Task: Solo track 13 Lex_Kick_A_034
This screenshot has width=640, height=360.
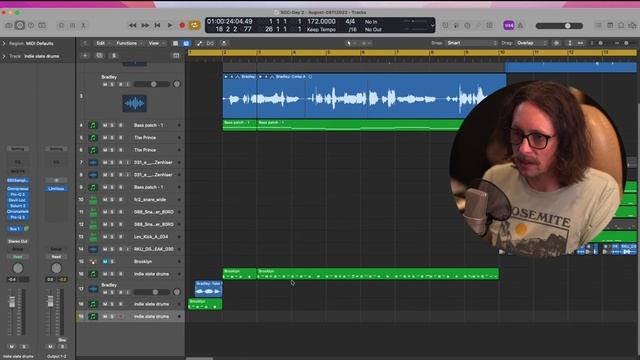Action: coord(112,237)
